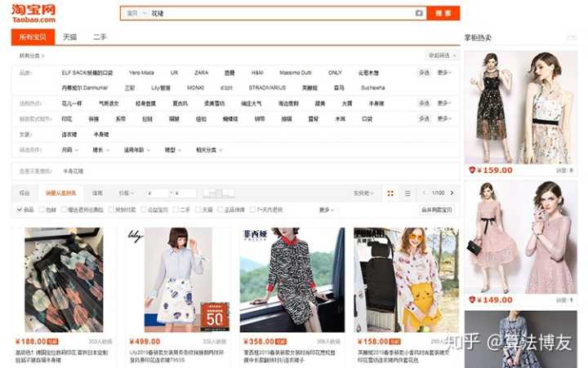This screenshot has width=588, height=368.
Task: Select the 二手 tab
Action: pos(100,37)
